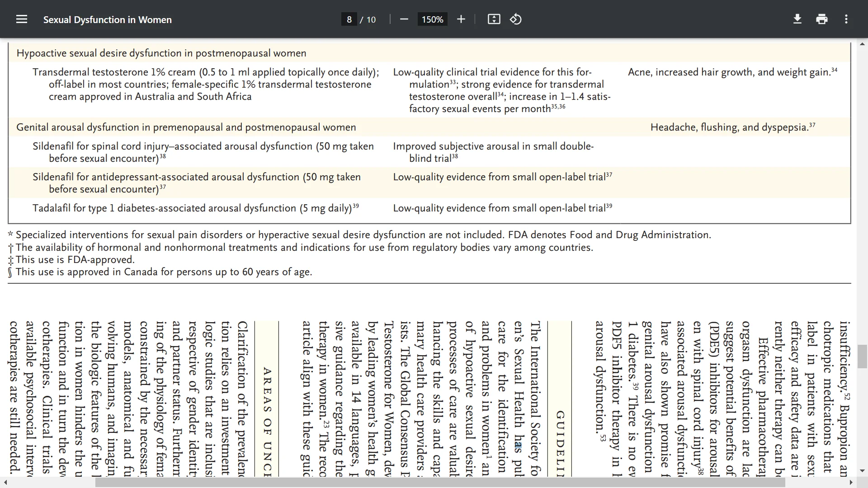Edit the current page number field
868x488 pixels.
tap(349, 19)
